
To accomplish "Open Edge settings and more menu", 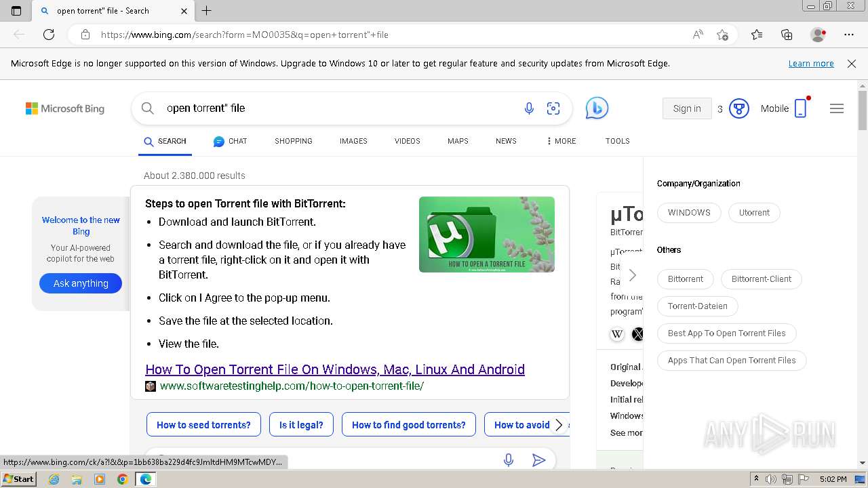I will point(849,35).
